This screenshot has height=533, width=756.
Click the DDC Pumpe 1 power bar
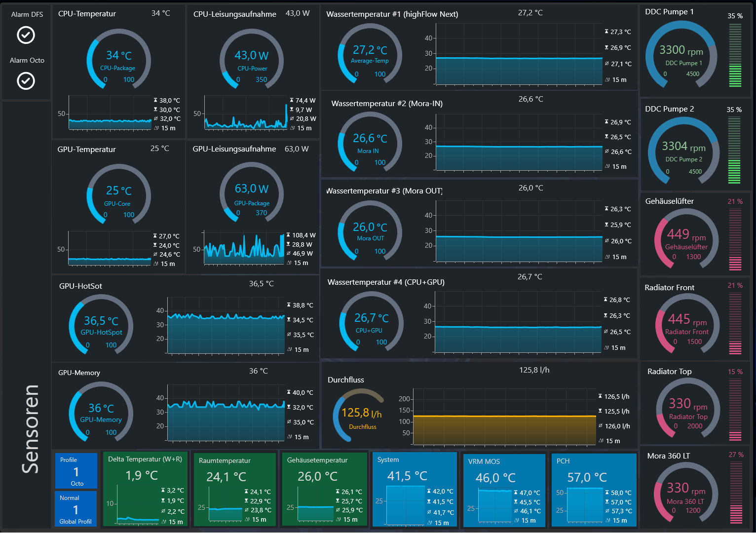(x=735, y=55)
